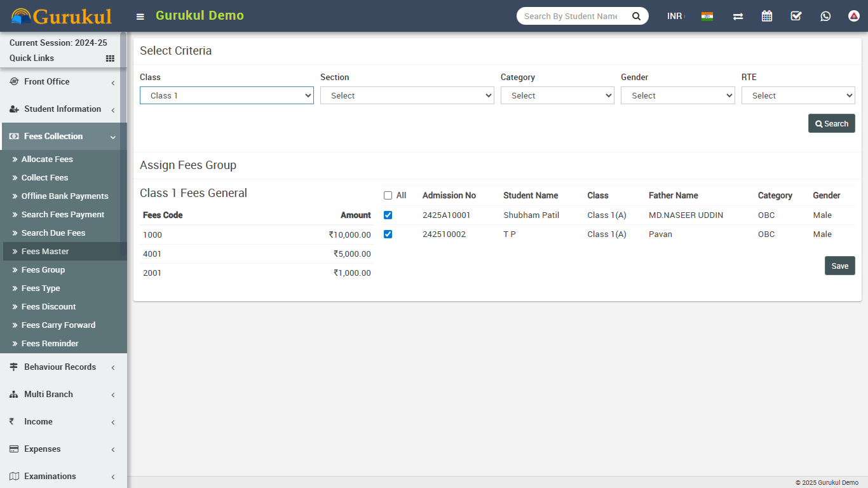Click the WhatsApp icon in header
Image resolution: width=868 pixels, height=488 pixels.
tap(825, 16)
